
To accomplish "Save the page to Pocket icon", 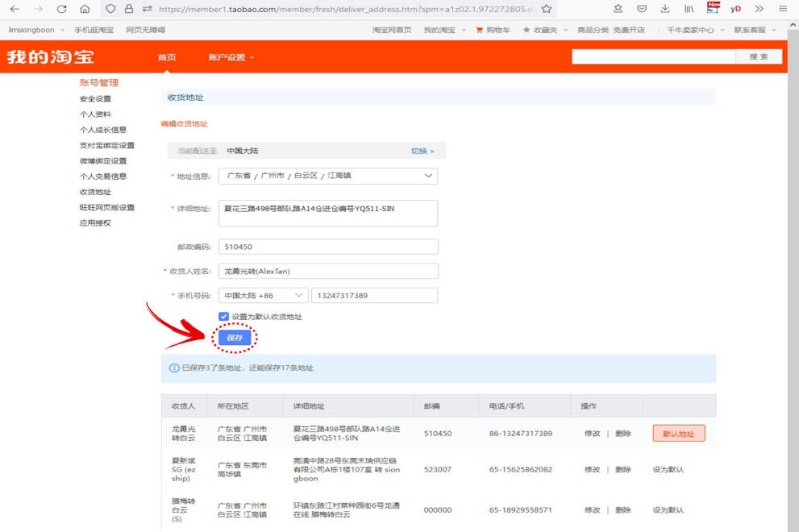I will tap(642, 9).
